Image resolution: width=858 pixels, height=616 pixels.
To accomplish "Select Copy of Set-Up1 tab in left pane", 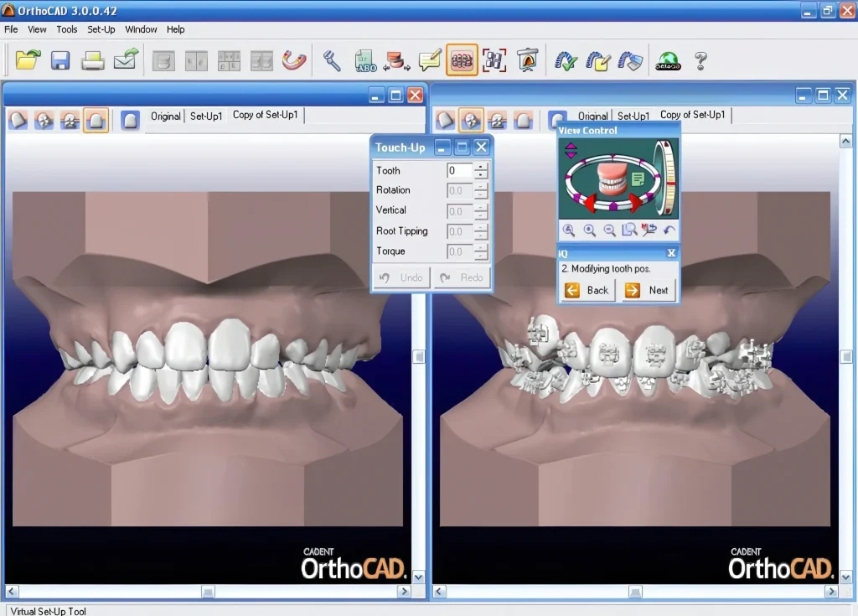I will pyautogui.click(x=266, y=115).
